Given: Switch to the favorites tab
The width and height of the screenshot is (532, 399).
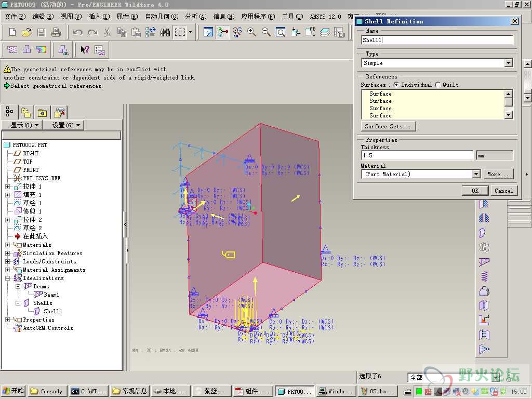Looking at the screenshot, I should pyautogui.click(x=42, y=112).
